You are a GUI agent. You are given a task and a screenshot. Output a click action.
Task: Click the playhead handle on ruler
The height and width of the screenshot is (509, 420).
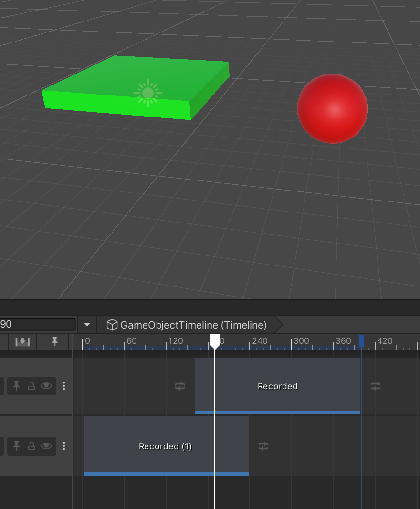[x=215, y=341]
